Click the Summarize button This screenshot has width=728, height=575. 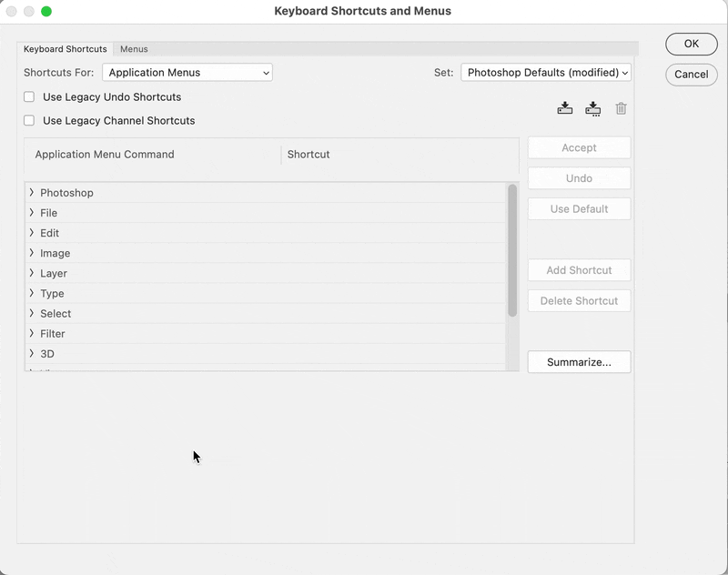[579, 362]
